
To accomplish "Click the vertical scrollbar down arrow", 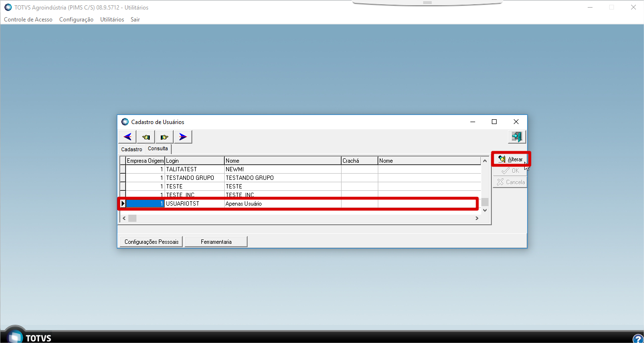I will tap(485, 210).
